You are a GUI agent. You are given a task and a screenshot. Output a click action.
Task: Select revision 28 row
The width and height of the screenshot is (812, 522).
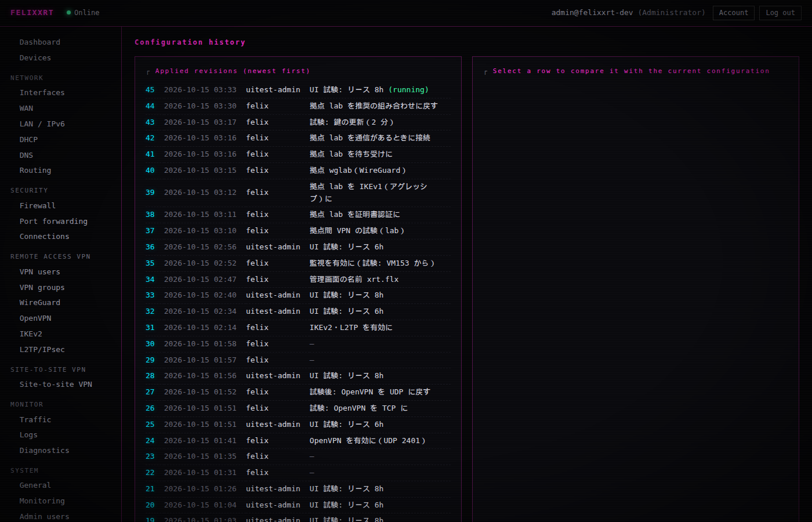(x=298, y=376)
